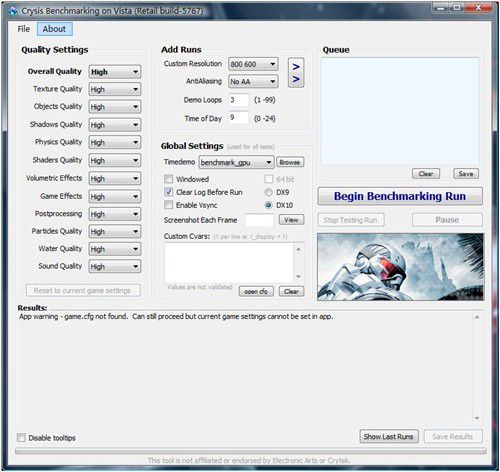Screen dimensions: 500x472
Task: Maximize the Crysis Benchmarking window
Action: coord(457,7)
